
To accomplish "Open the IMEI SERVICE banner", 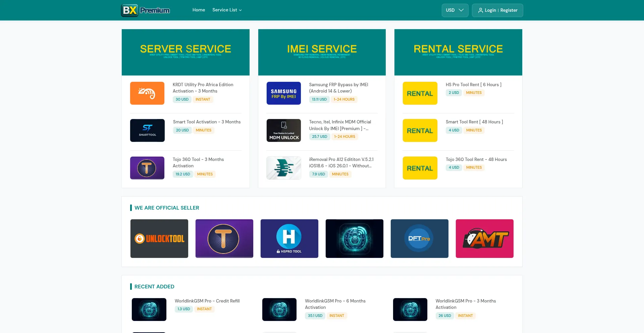I will click(322, 52).
